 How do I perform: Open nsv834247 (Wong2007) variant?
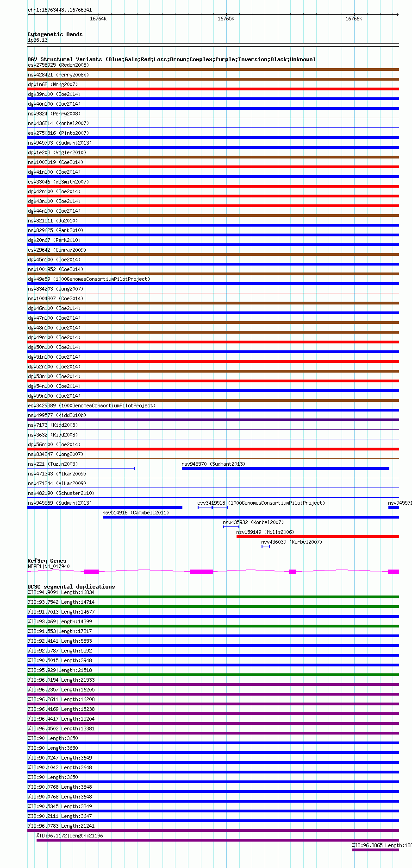(x=56, y=454)
